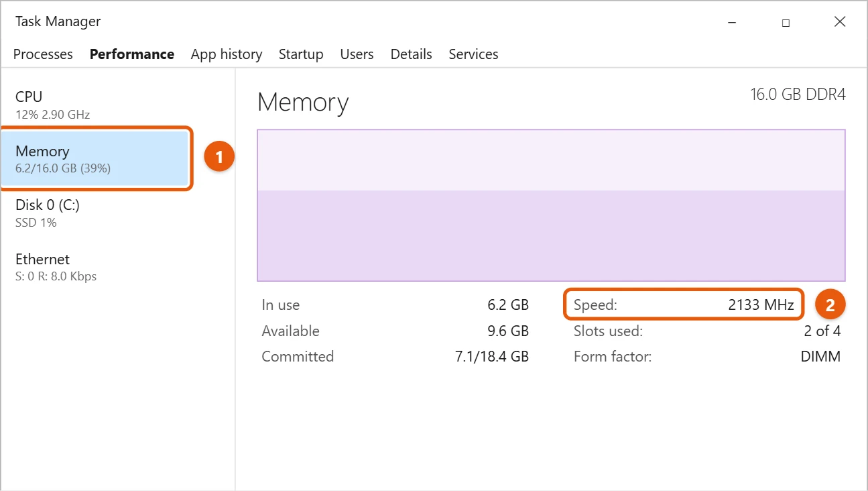Click the memory usage graph
This screenshot has width=868, height=491.
click(x=551, y=205)
